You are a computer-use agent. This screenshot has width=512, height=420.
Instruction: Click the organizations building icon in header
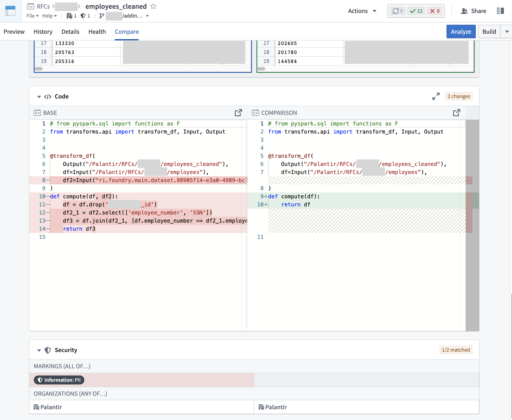[x=70, y=16]
